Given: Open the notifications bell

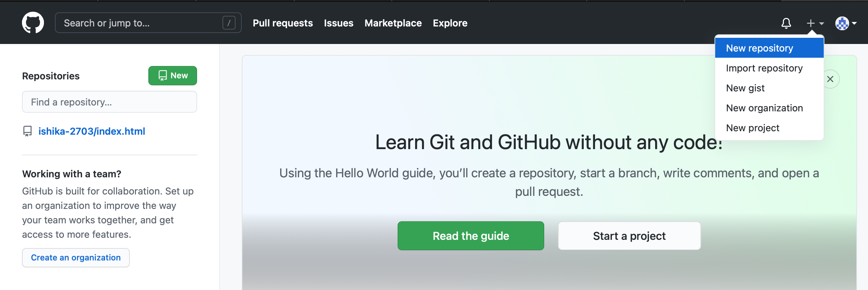Looking at the screenshot, I should [x=786, y=23].
